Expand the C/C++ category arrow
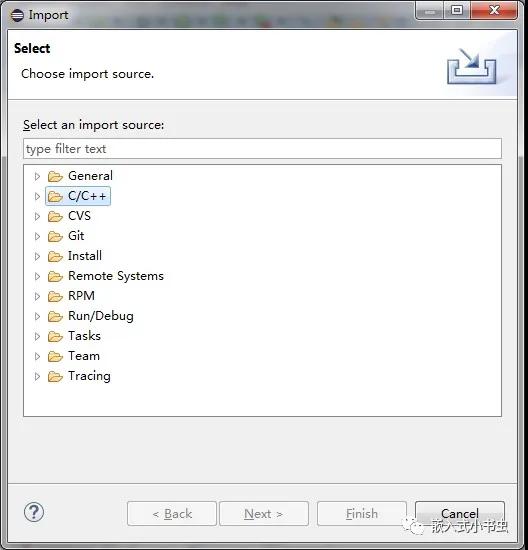 pos(37,196)
